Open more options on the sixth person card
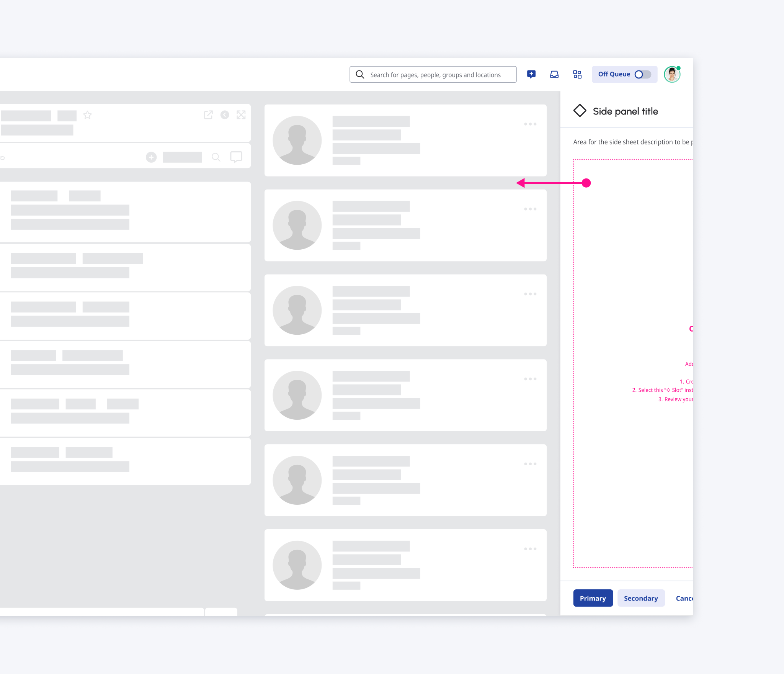The width and height of the screenshot is (784, 674). coord(530,549)
